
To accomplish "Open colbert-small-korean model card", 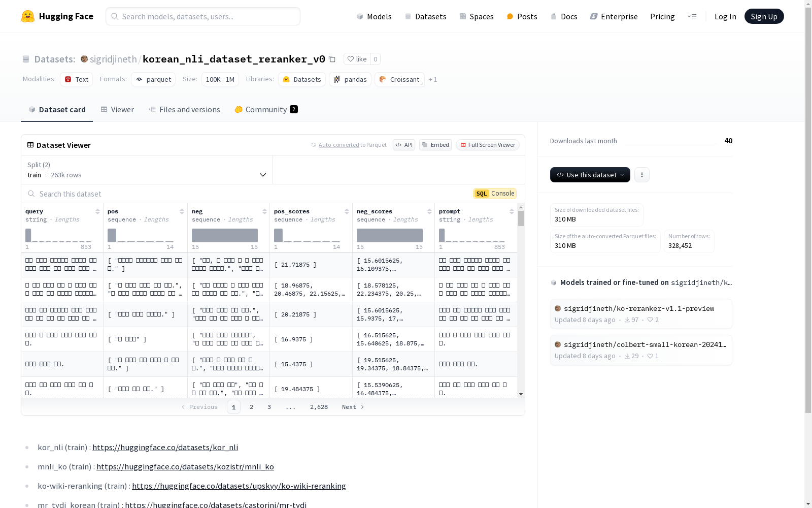I will 641,350.
